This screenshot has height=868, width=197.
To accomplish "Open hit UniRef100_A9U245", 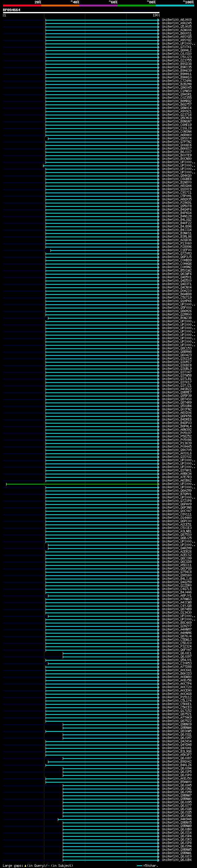I will [x=177, y=23].
